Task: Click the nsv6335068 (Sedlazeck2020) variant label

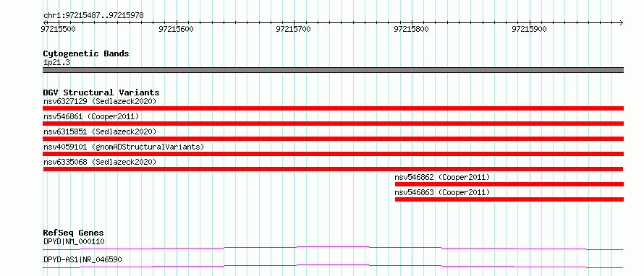Action: 100,162
